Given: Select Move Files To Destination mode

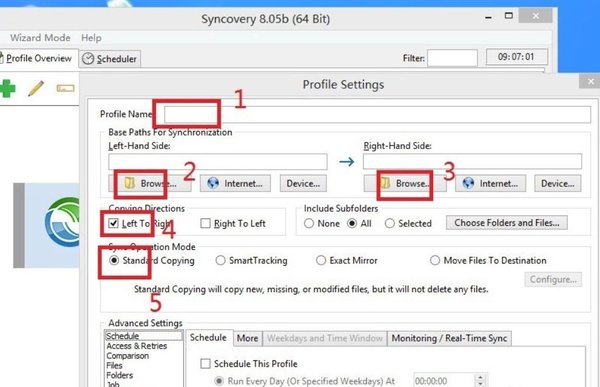Looking at the screenshot, I should click(435, 260).
